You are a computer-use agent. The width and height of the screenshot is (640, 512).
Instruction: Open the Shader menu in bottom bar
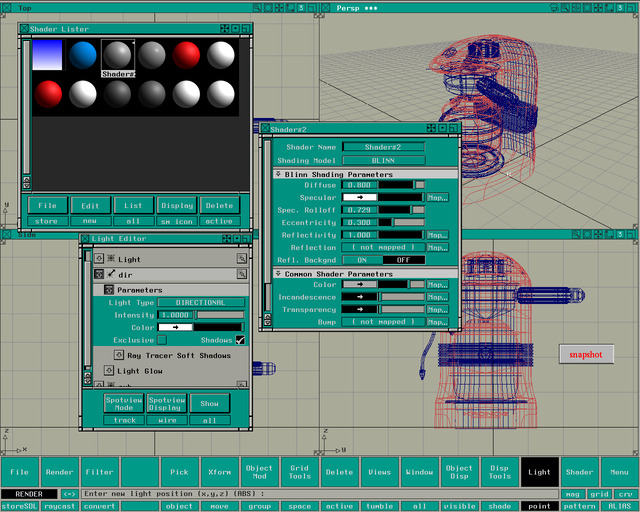580,472
